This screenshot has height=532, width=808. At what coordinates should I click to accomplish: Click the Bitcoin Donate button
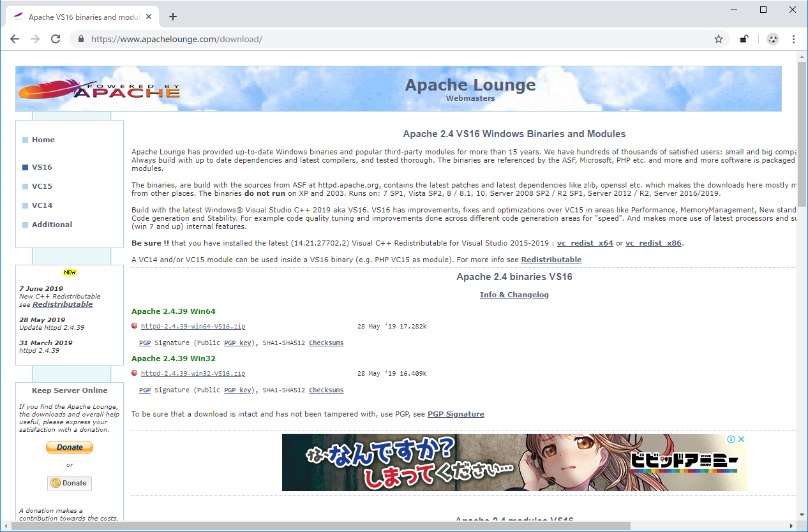pyautogui.click(x=70, y=483)
